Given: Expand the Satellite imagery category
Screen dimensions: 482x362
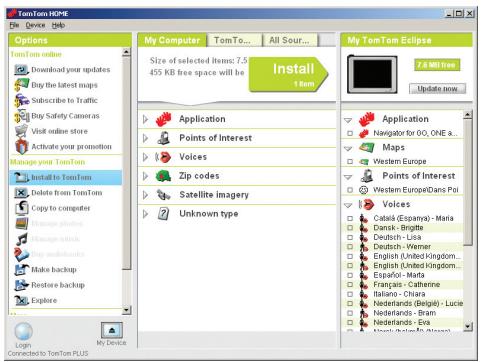Looking at the screenshot, I should click(x=145, y=195).
